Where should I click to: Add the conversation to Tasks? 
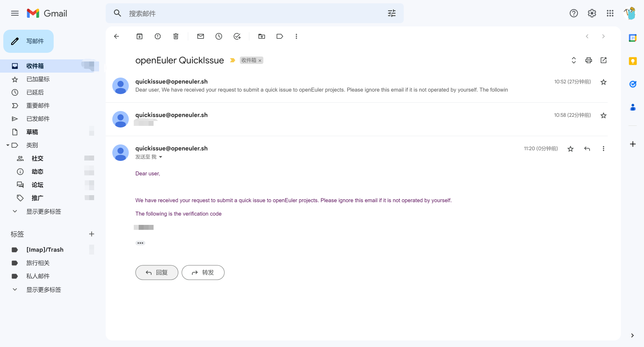tap(237, 36)
